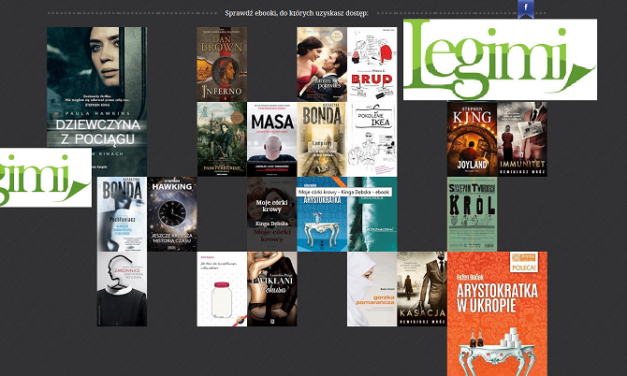This screenshot has width=627, height=376.
Task: Select the white cover with a jar
Action: [x=222, y=289]
